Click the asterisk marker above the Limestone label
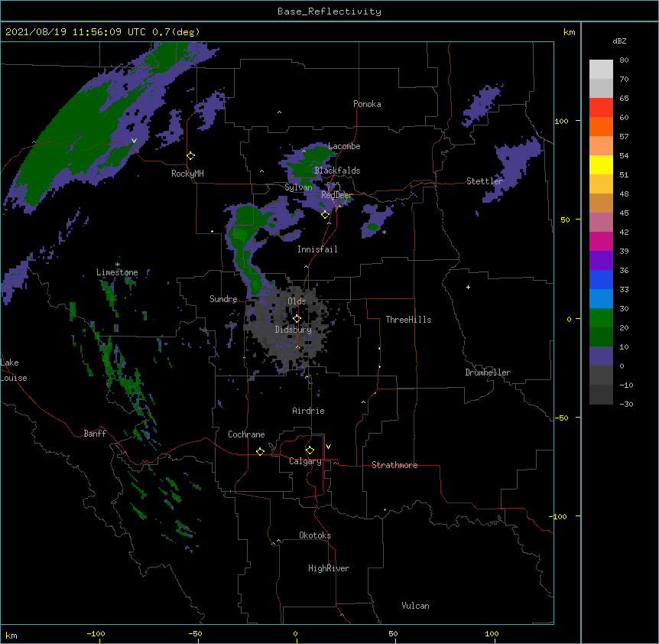 click(117, 265)
